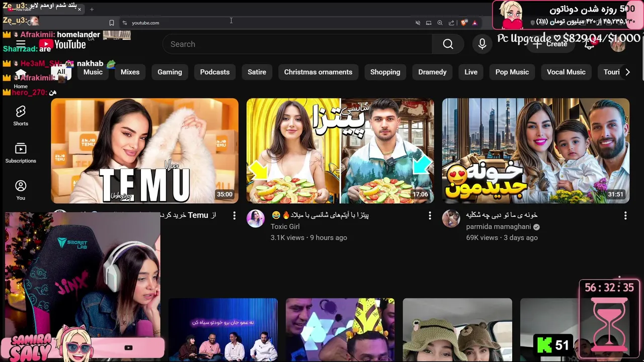Open Brave Shields lion icon
Image resolution: width=644 pixels, height=362 pixels.
coord(464,23)
